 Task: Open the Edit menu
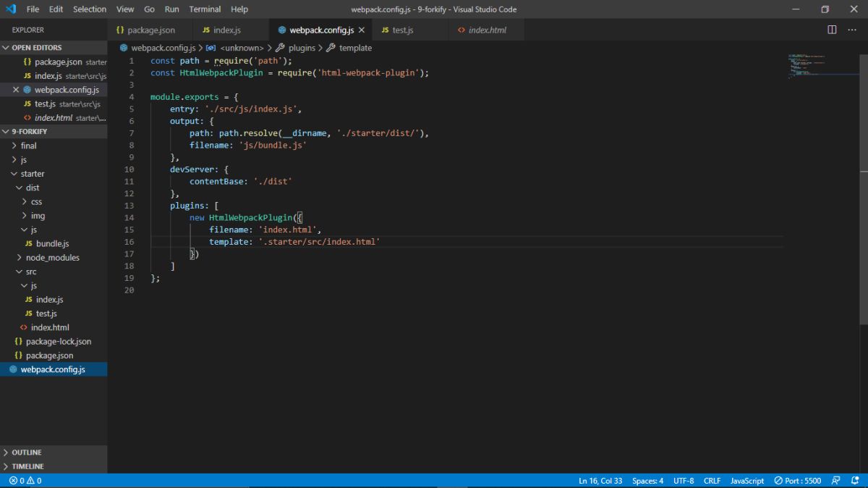(56, 9)
